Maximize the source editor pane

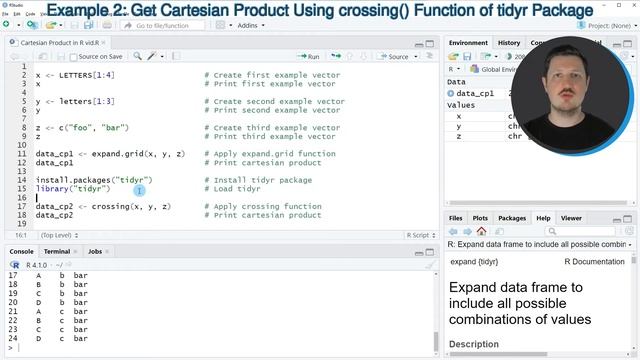430,43
